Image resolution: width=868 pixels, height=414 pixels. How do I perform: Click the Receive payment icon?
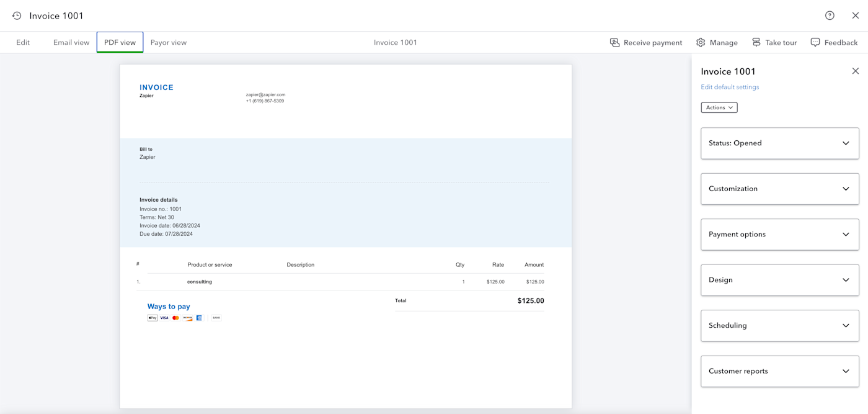(614, 42)
